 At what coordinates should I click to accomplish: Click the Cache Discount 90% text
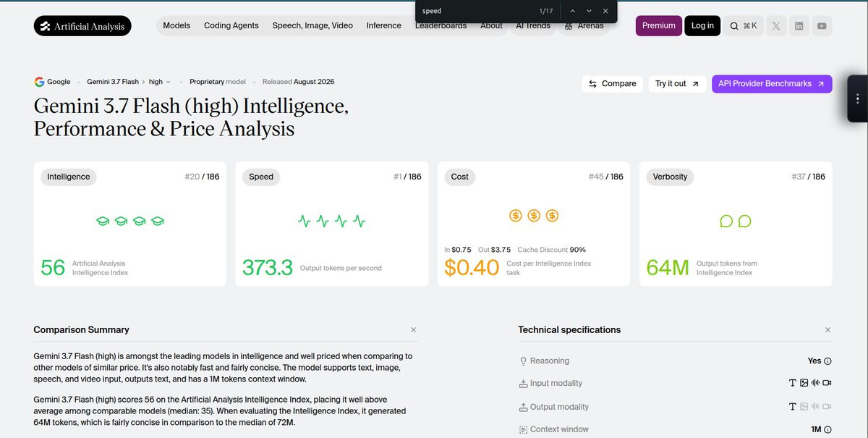551,250
